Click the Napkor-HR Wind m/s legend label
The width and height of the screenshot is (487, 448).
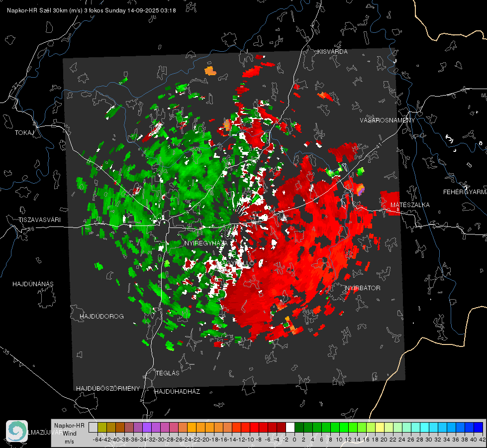pyautogui.click(x=69, y=434)
